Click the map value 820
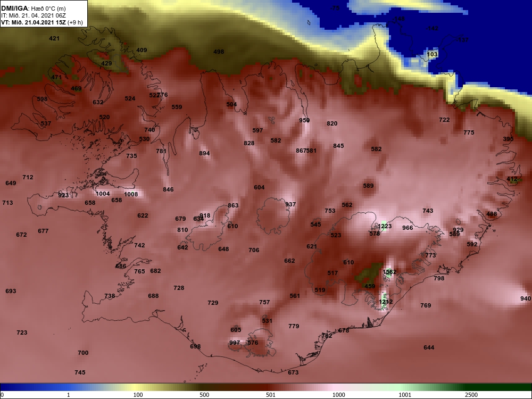 click(332, 123)
